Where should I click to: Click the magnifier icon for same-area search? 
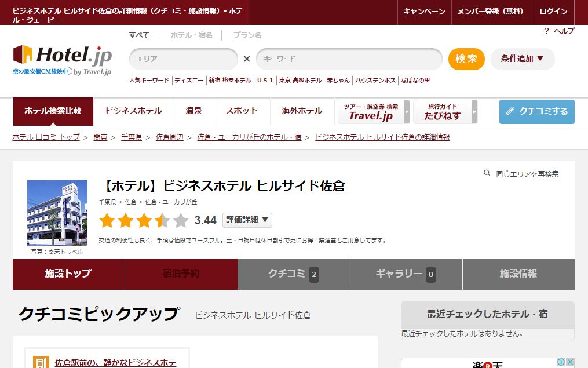[x=487, y=173]
